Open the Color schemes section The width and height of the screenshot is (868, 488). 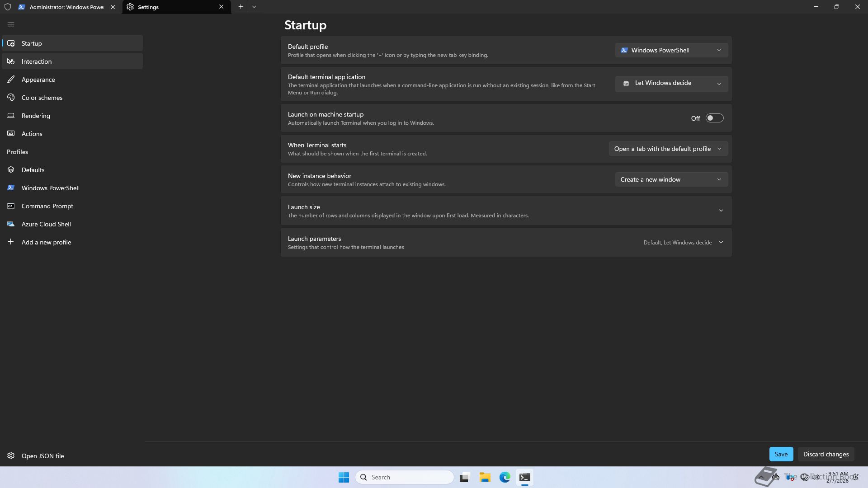coord(42,98)
